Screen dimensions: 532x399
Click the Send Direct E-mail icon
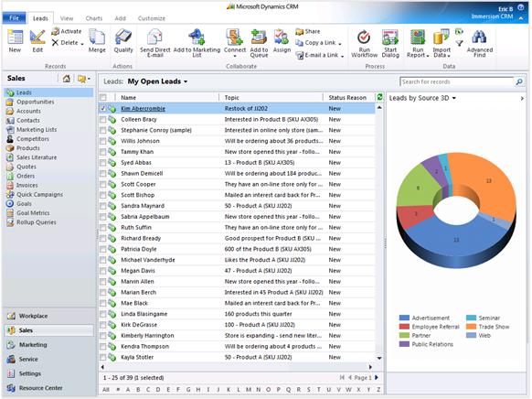(x=154, y=37)
